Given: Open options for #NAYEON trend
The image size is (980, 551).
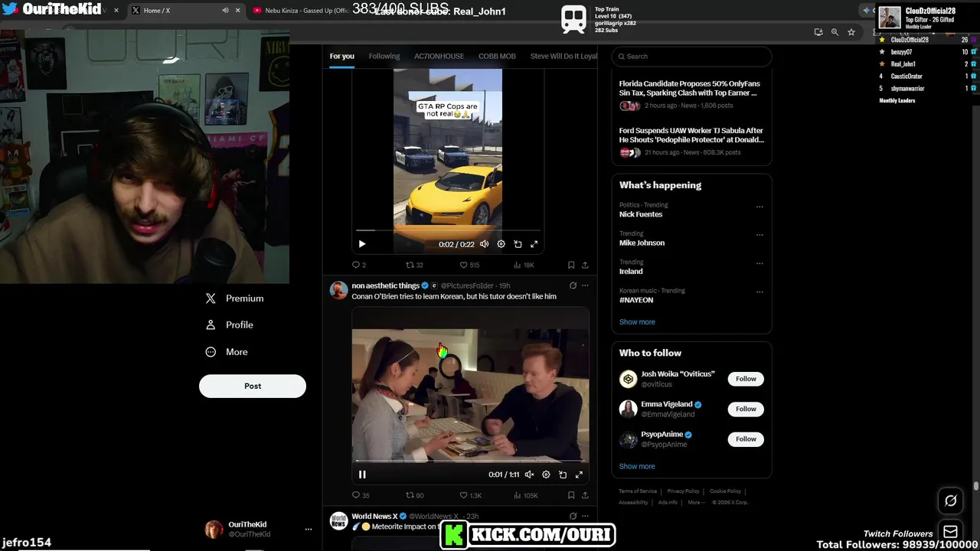Looking at the screenshot, I should (759, 292).
